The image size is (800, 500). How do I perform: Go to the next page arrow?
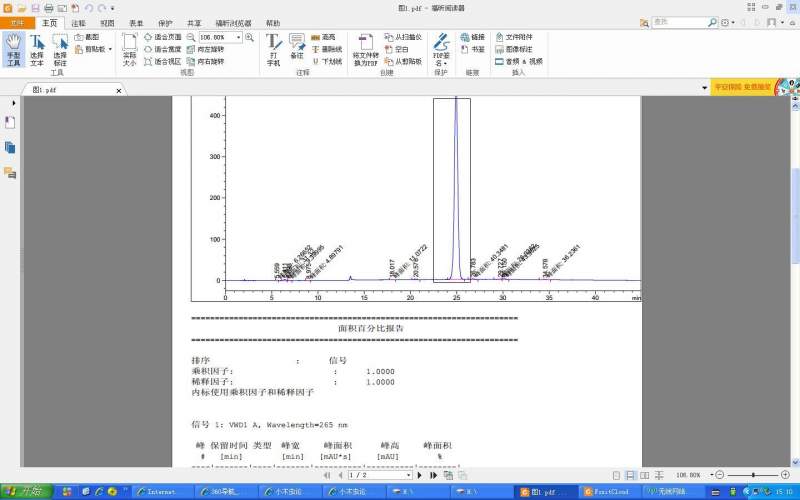tap(419, 475)
